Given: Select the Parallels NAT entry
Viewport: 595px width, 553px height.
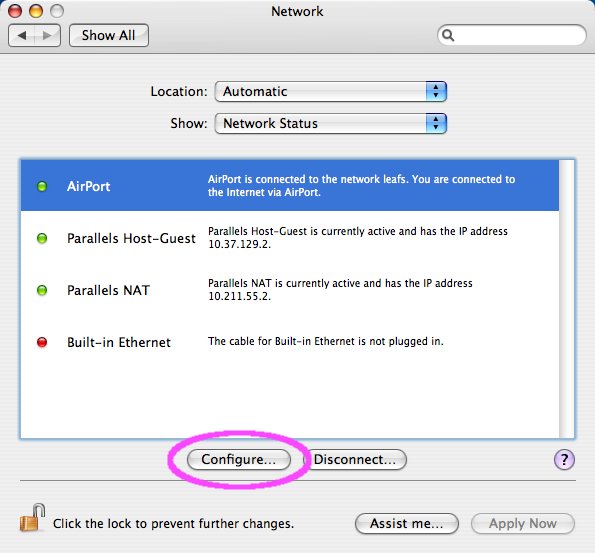Looking at the screenshot, I should (290, 290).
